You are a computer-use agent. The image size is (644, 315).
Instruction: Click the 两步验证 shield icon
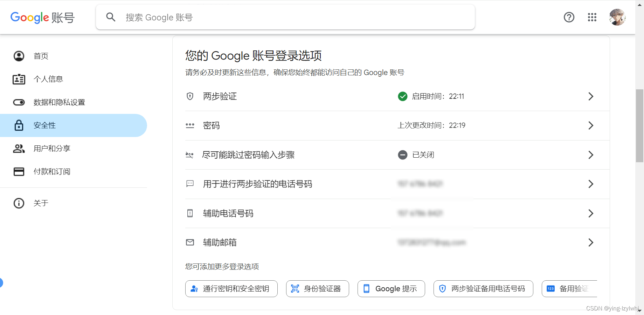190,96
